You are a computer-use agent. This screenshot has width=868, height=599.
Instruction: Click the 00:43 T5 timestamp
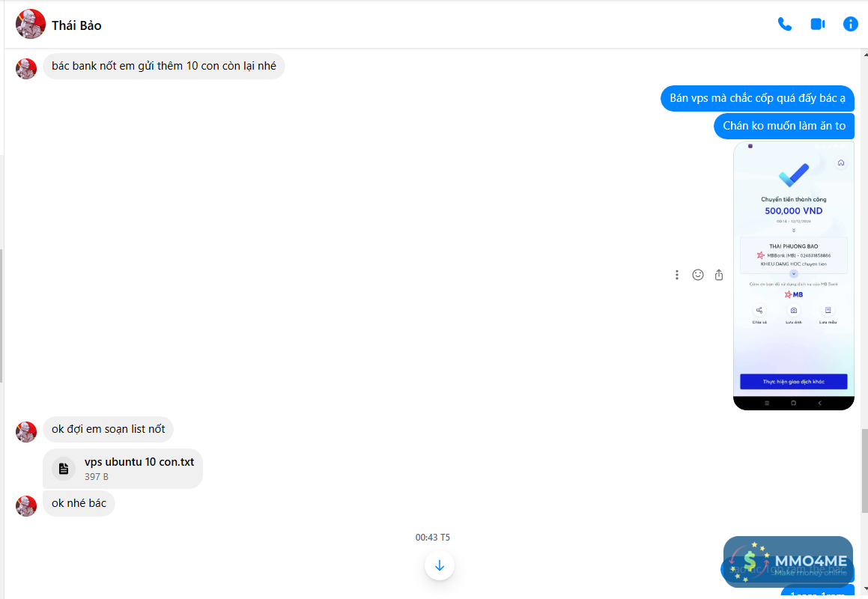(433, 538)
